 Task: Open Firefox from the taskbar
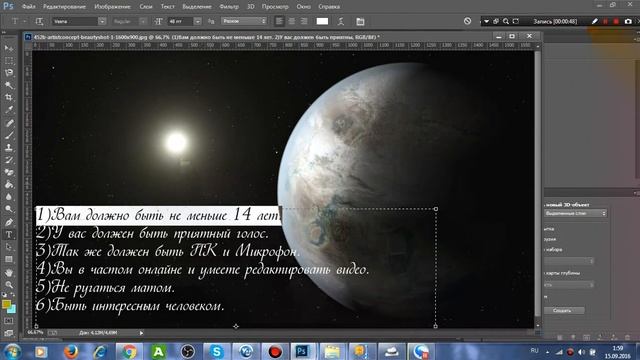click(71, 351)
